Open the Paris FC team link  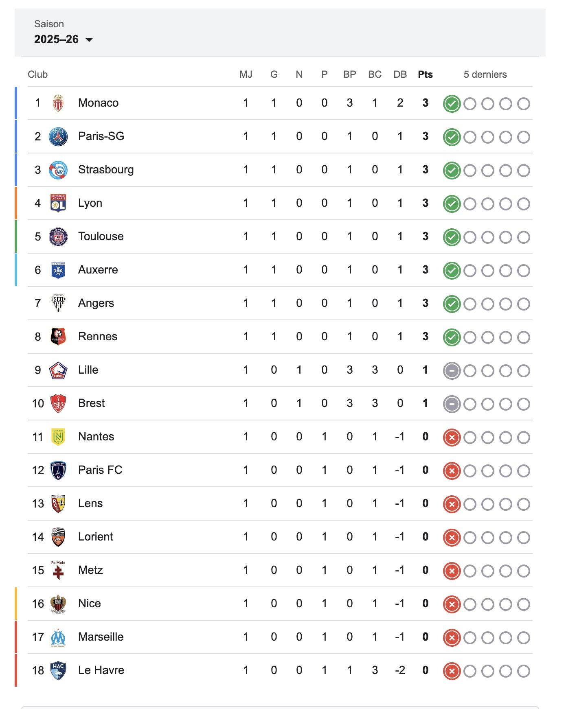coord(100,470)
